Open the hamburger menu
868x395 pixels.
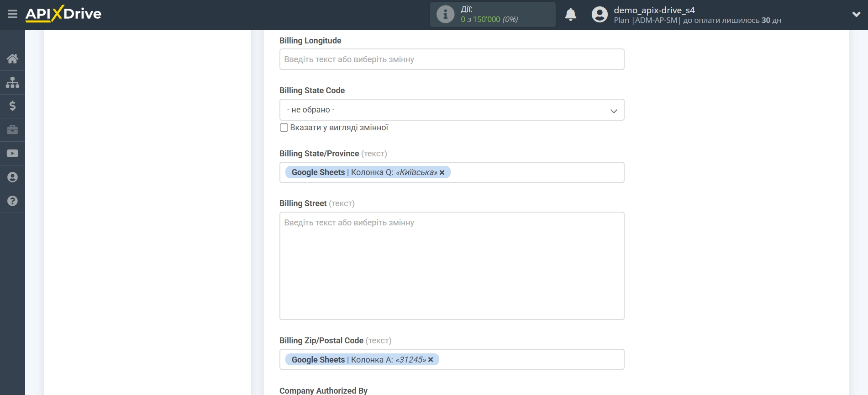click(x=12, y=14)
